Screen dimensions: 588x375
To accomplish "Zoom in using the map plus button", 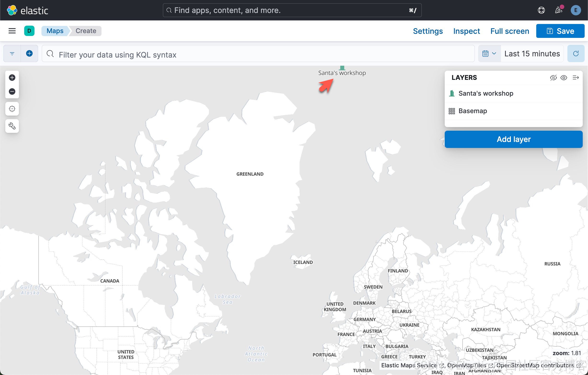I will point(12,77).
